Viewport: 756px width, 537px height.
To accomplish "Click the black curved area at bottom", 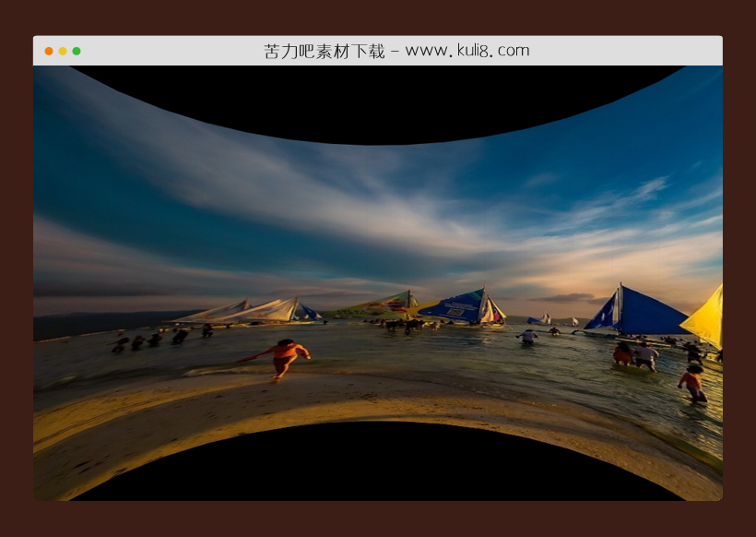I will (378, 471).
